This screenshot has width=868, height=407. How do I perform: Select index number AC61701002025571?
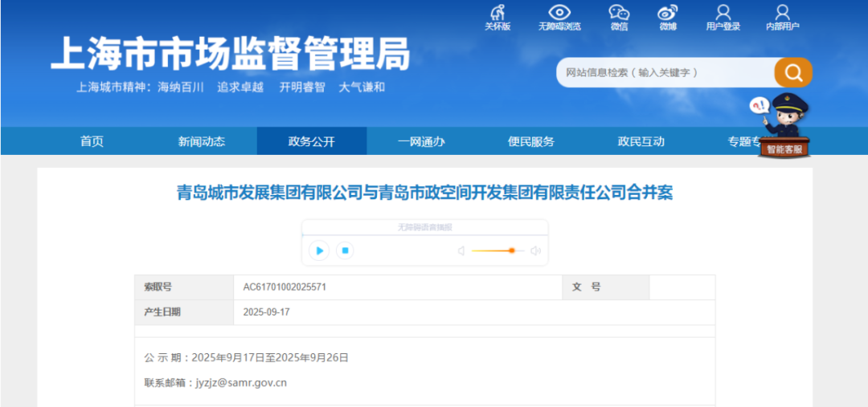285,287
